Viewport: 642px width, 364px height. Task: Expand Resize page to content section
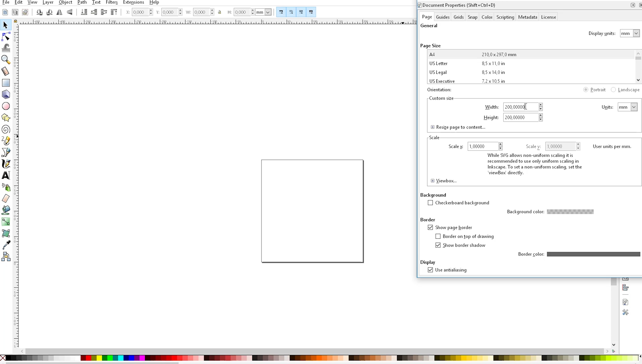433,127
